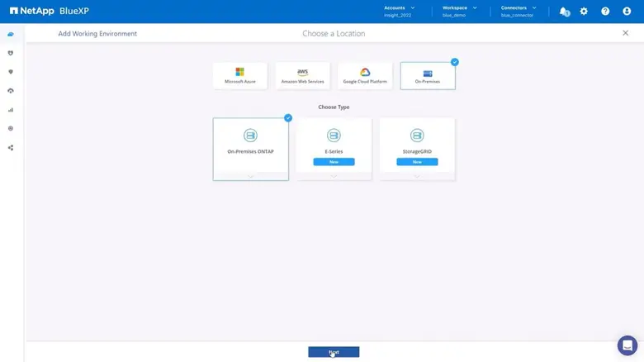Click the Next button
The height and width of the screenshot is (362, 644).
click(x=334, y=352)
